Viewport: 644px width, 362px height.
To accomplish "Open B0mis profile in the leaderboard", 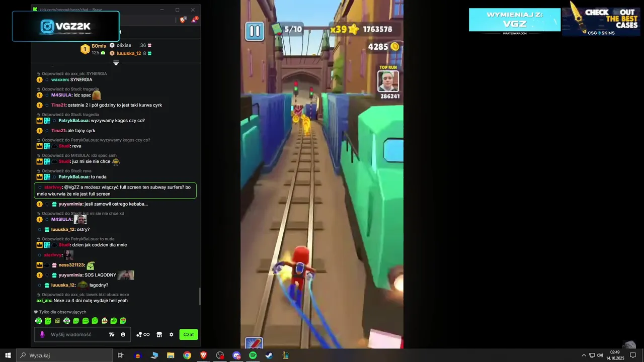I will (x=99, y=46).
